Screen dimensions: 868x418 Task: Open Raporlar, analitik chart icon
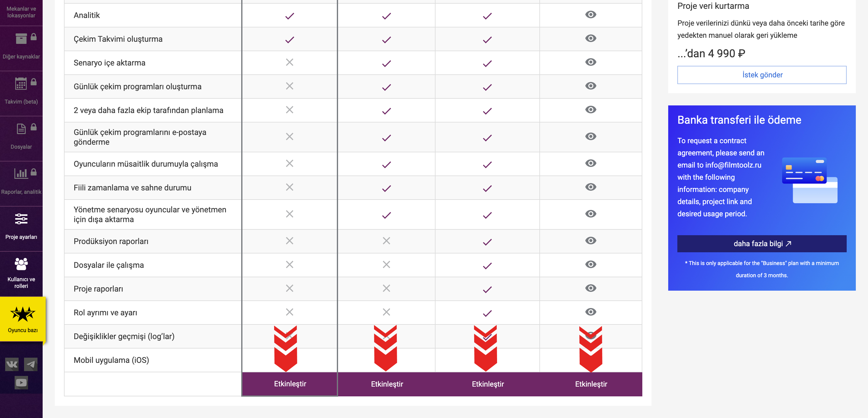[x=21, y=173]
